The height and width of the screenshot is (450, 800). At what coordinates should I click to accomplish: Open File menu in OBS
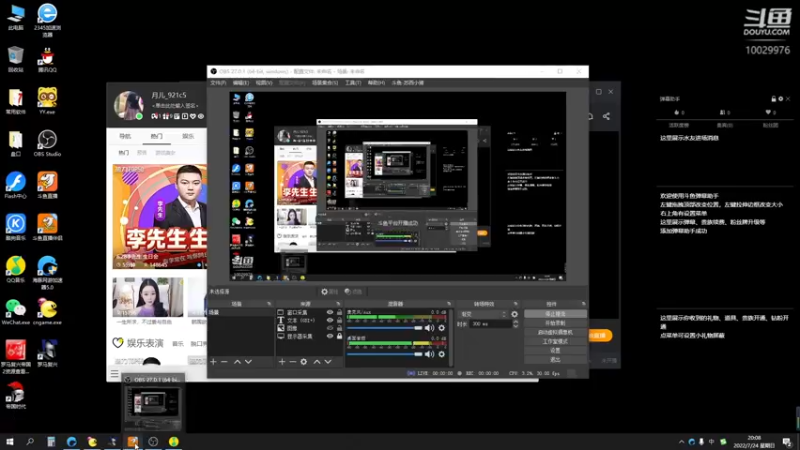coord(218,83)
